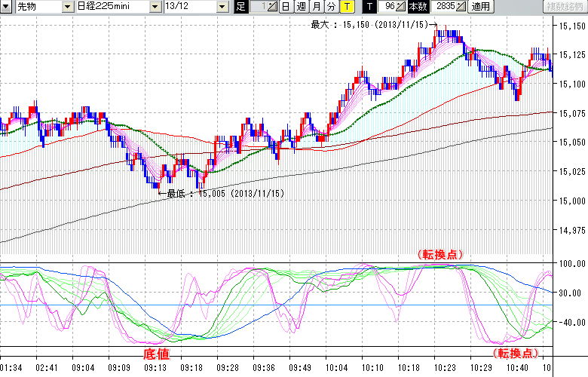
Task: Switch to weekly chart with 週 button
Action: [301, 7]
